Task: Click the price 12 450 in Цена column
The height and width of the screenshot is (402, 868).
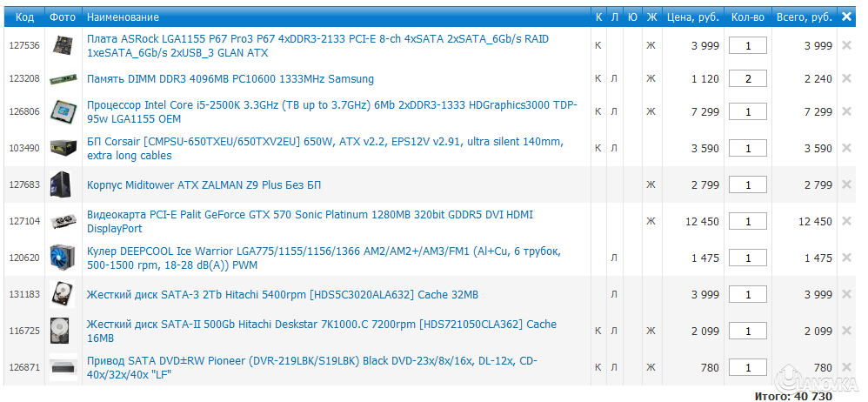Action: (702, 222)
